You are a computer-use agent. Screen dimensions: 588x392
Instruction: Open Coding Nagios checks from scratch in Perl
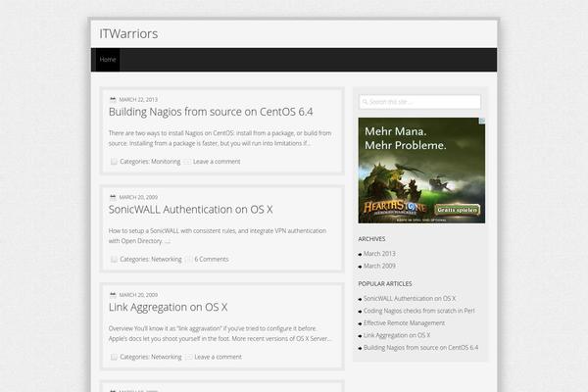(x=418, y=311)
